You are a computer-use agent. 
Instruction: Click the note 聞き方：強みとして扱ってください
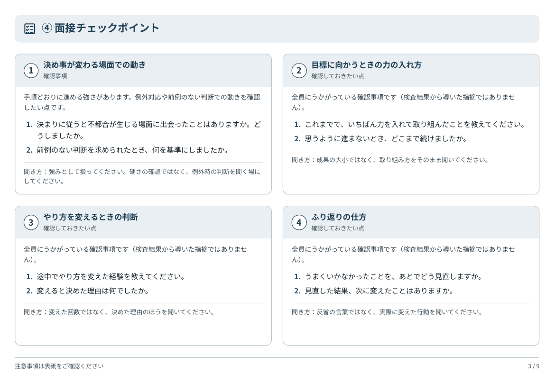coord(142,176)
